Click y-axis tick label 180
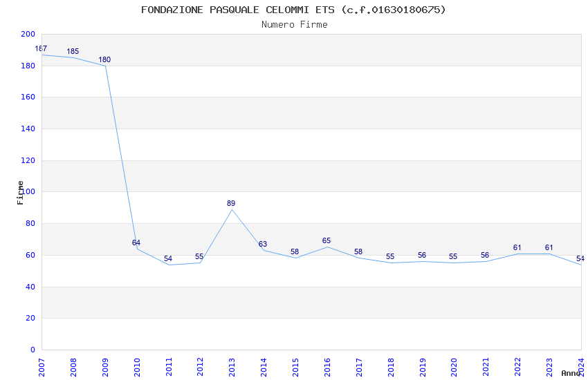588x380 pixels. (x=28, y=66)
